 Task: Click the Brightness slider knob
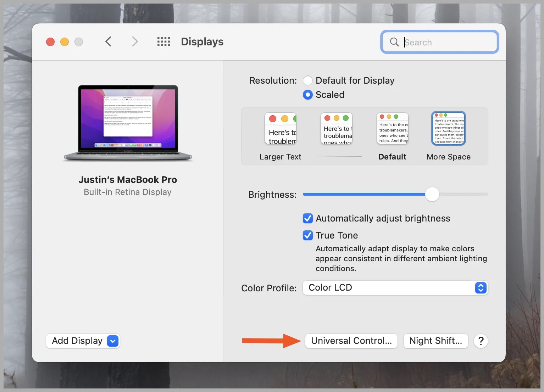tap(432, 194)
